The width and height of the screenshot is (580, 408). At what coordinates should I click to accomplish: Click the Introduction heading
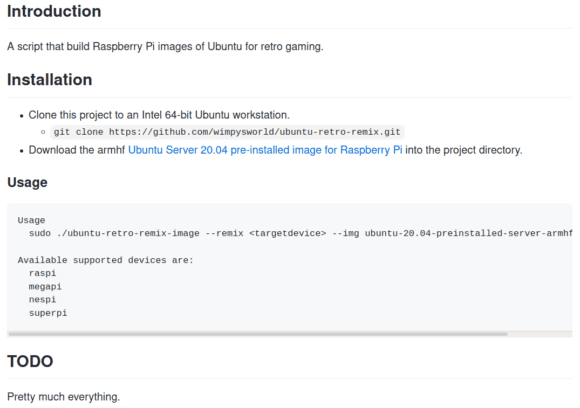[54, 11]
